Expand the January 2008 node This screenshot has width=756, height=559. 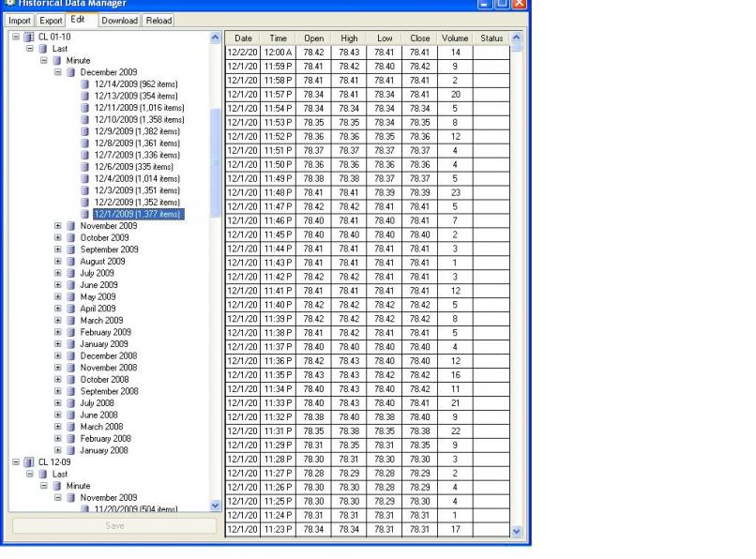tap(58, 450)
